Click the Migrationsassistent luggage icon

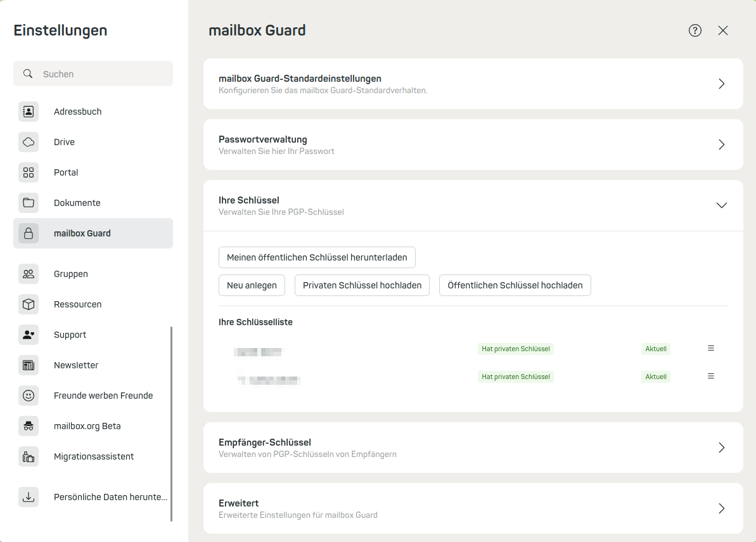click(x=29, y=456)
